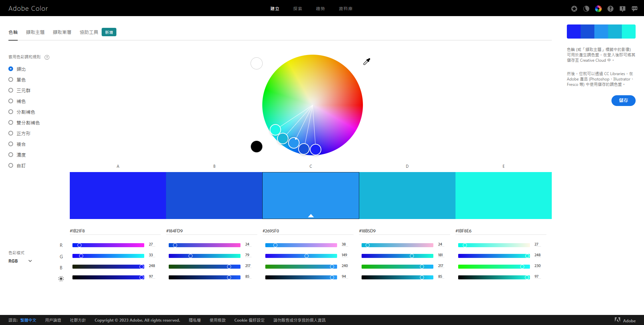
Task: Click the star icon in the top bar
Action: pyautogui.click(x=574, y=9)
